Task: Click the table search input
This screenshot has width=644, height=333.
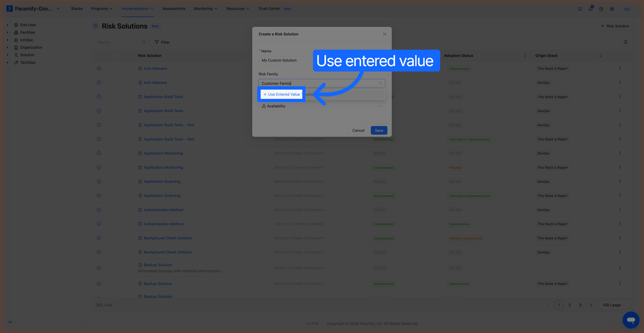Action: click(x=117, y=42)
